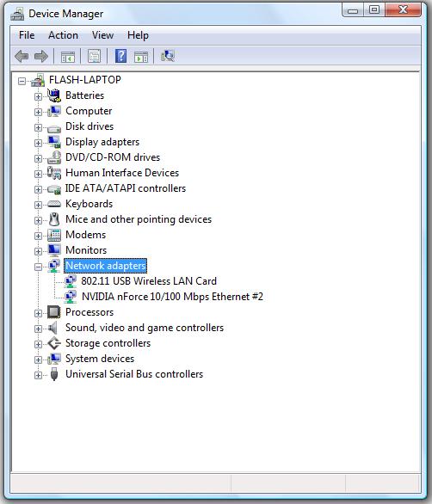Click the Sound, video and game controllers speaker icon
This screenshot has height=504, width=432.
(53, 328)
